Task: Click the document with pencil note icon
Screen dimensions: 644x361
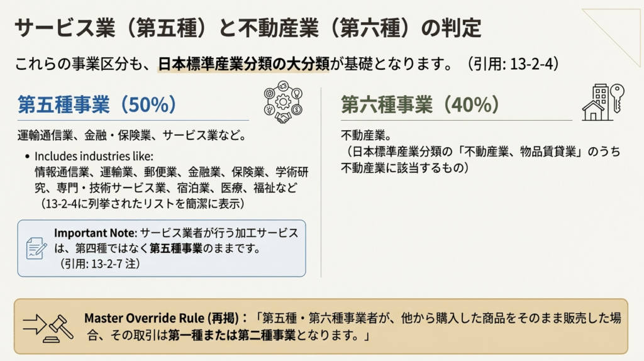Action: [36, 248]
